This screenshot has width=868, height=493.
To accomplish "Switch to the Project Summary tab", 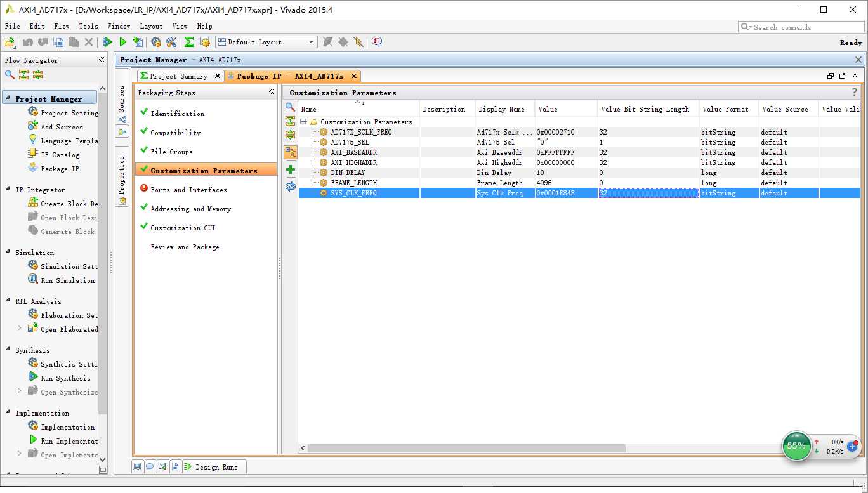I will [x=178, y=76].
